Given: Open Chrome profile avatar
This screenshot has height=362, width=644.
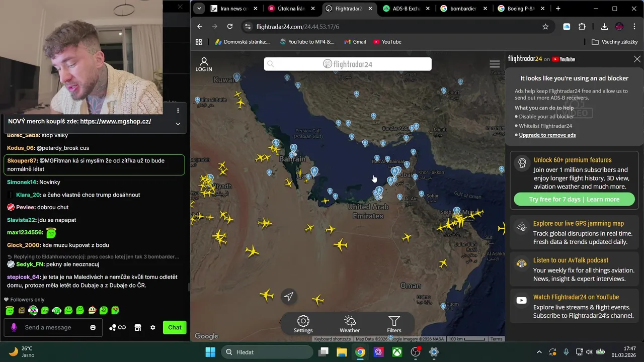Looking at the screenshot, I should coord(619,27).
